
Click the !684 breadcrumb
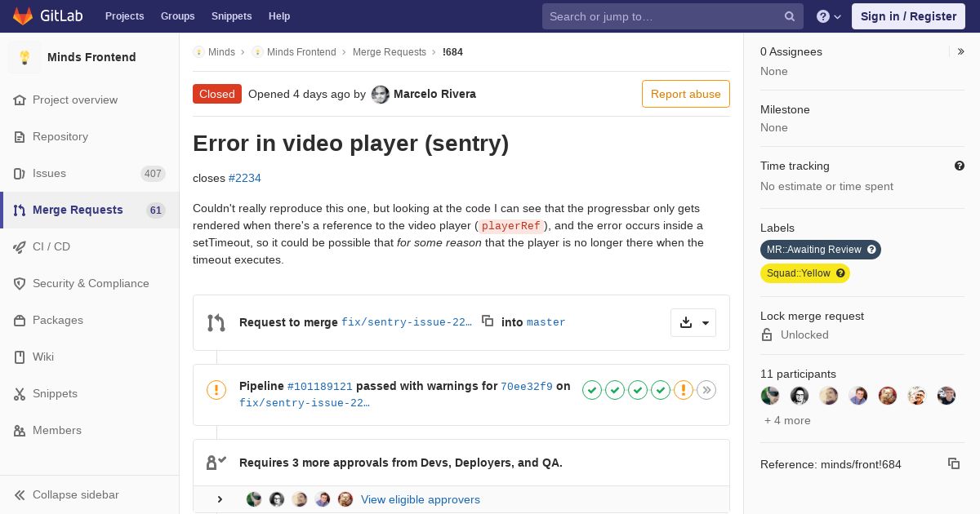point(452,51)
